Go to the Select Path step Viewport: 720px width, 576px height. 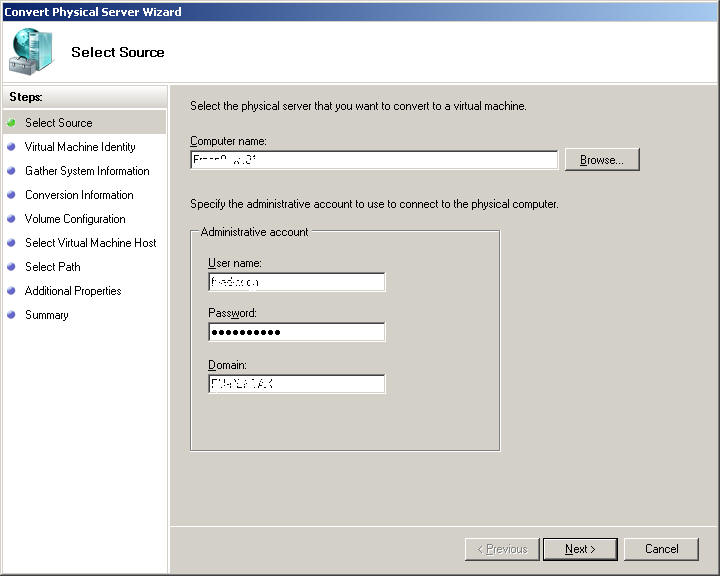pos(52,267)
